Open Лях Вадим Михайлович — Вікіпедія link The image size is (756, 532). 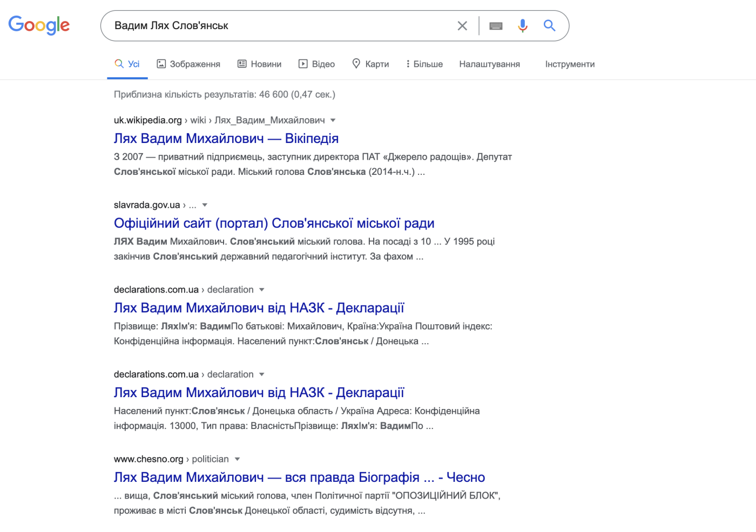coord(226,138)
